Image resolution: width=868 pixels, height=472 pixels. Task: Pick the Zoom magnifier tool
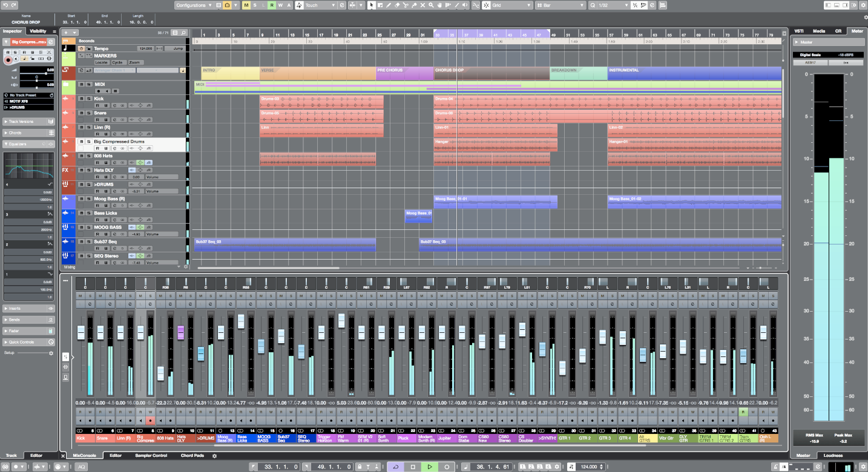click(x=431, y=5)
